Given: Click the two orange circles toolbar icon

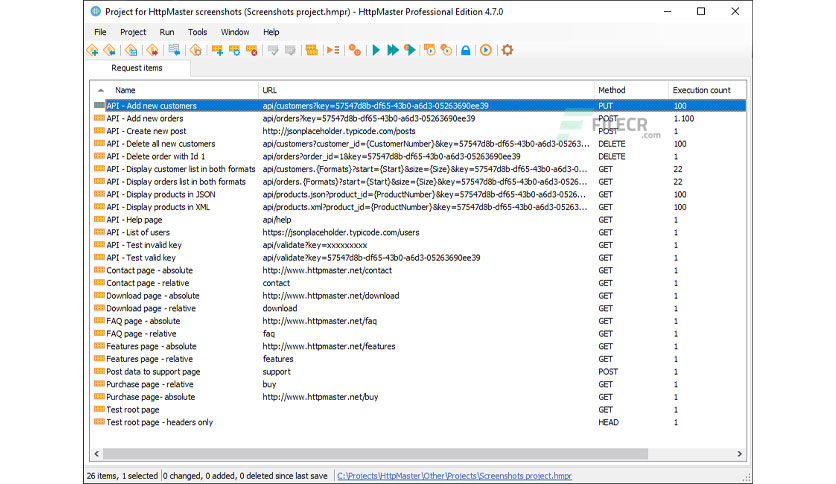Looking at the screenshot, I should (355, 50).
